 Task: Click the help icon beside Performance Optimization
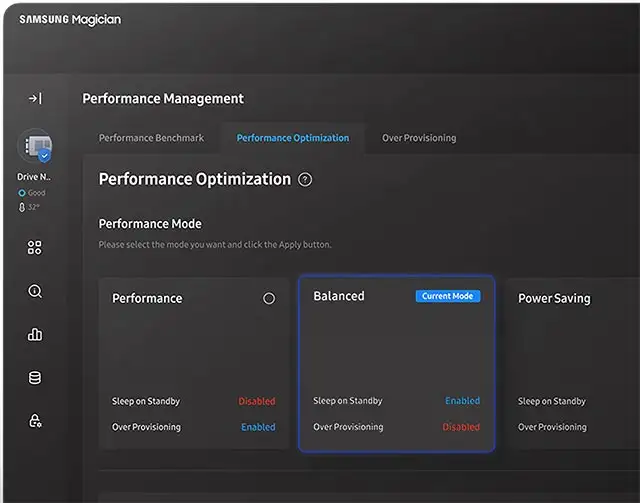(x=305, y=180)
